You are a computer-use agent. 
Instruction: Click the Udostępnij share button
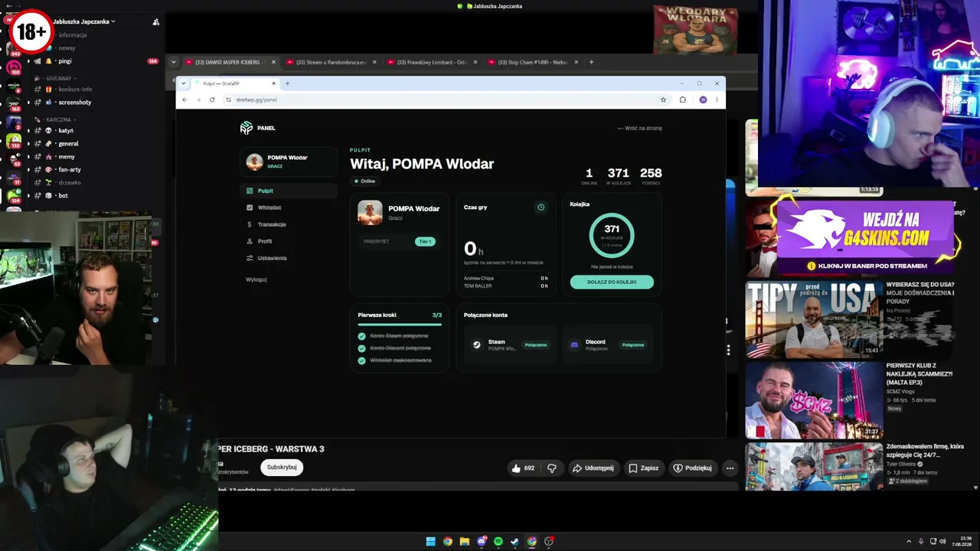pyautogui.click(x=593, y=468)
